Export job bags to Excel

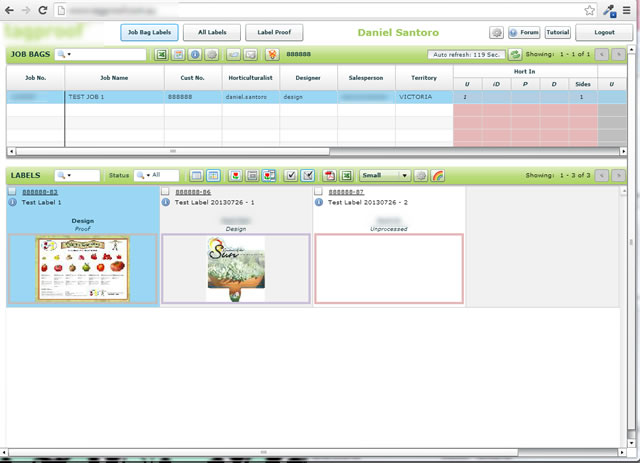coord(161,54)
